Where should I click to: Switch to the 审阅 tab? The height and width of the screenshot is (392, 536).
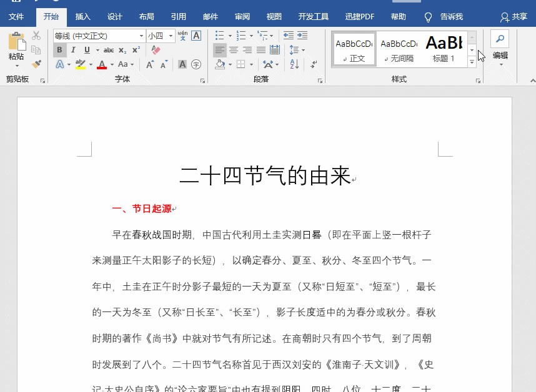pyautogui.click(x=242, y=17)
